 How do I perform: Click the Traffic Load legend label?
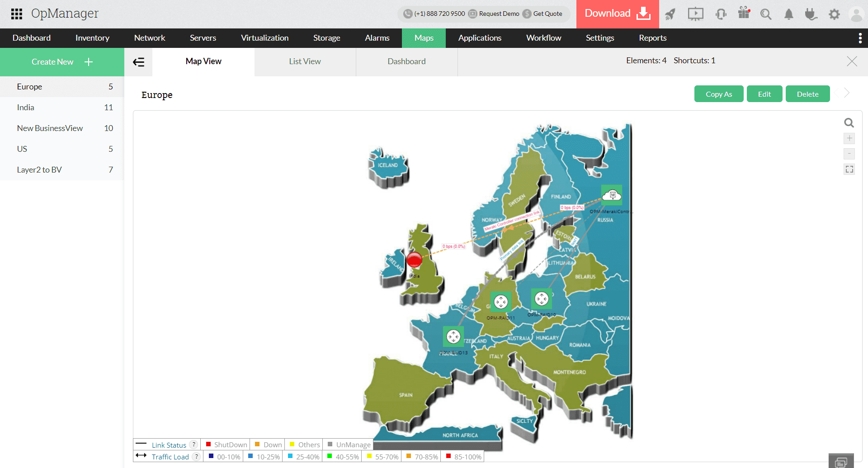click(x=170, y=457)
